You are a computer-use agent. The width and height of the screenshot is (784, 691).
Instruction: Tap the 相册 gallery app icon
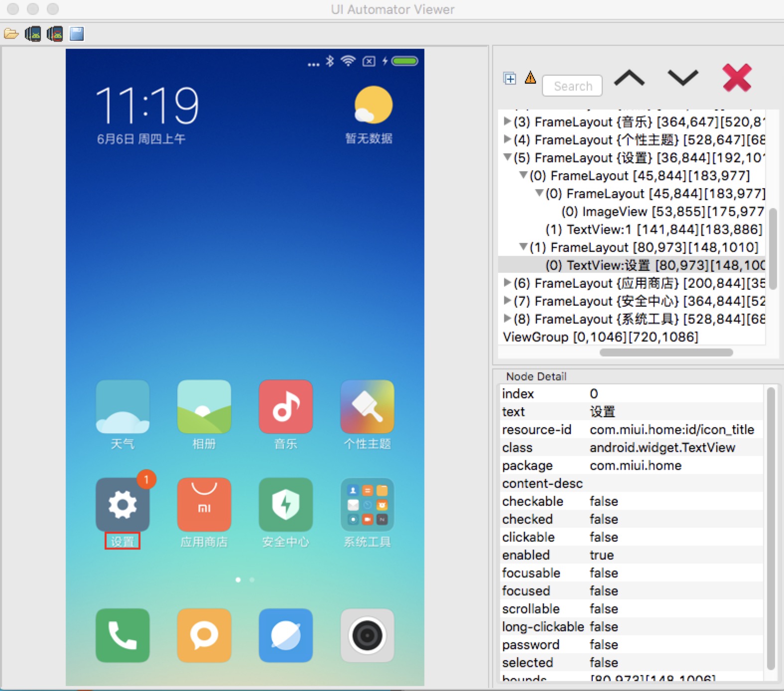click(204, 407)
